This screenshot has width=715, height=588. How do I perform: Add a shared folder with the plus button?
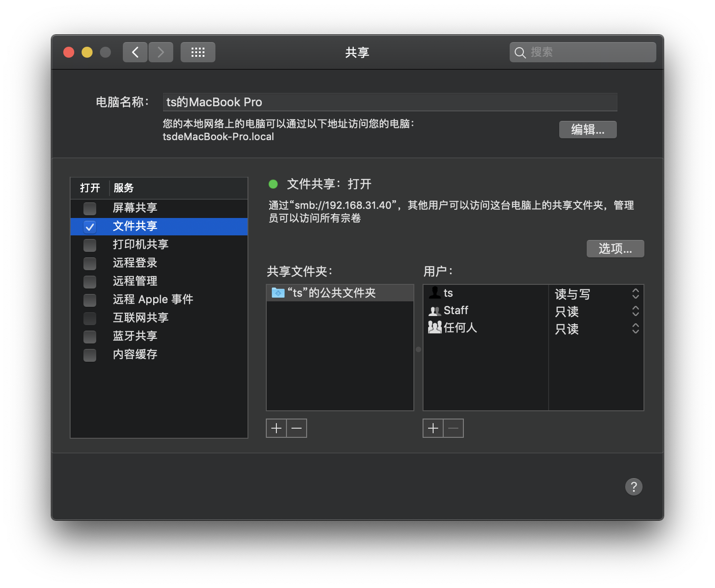click(x=276, y=428)
